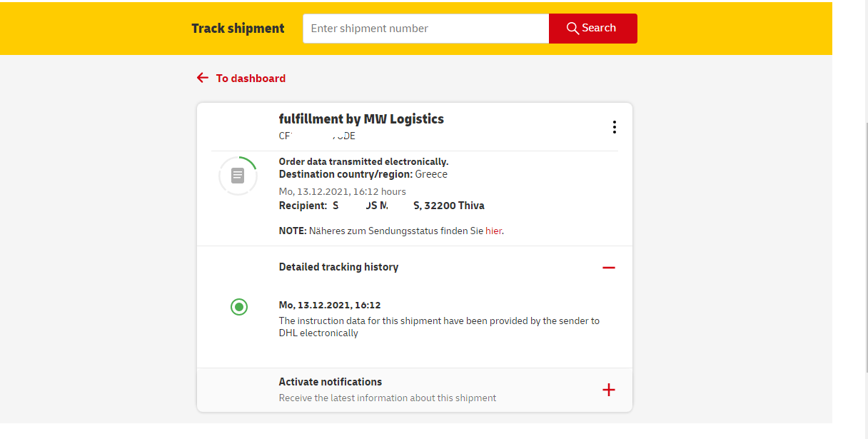Screen dimensions: 868x439
Task: Focus the shipment number input field
Action: click(x=426, y=29)
